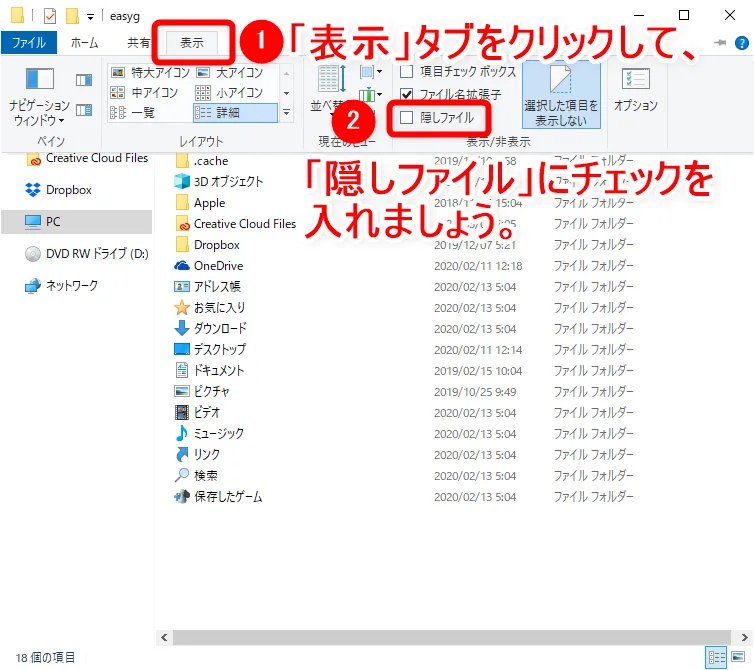Viewport: 754px width, 670px height.
Task: Choose 特大アイコン layout
Action: click(150, 73)
